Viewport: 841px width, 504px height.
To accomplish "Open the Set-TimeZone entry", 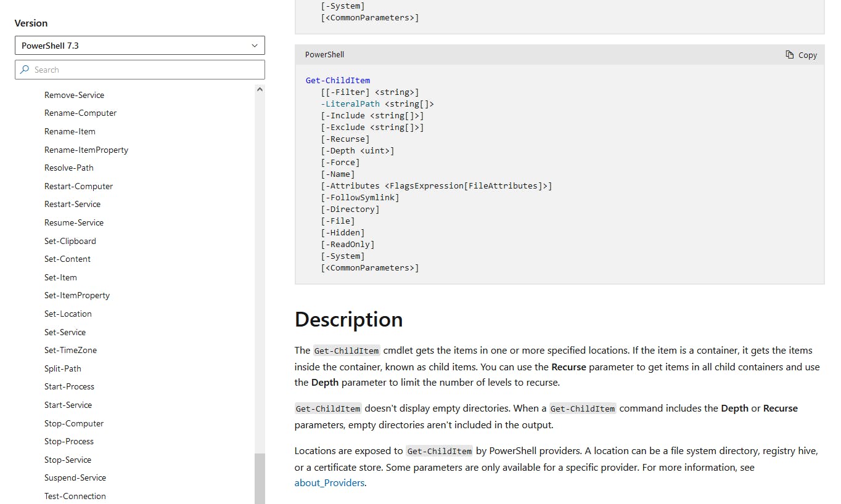I will pos(70,350).
